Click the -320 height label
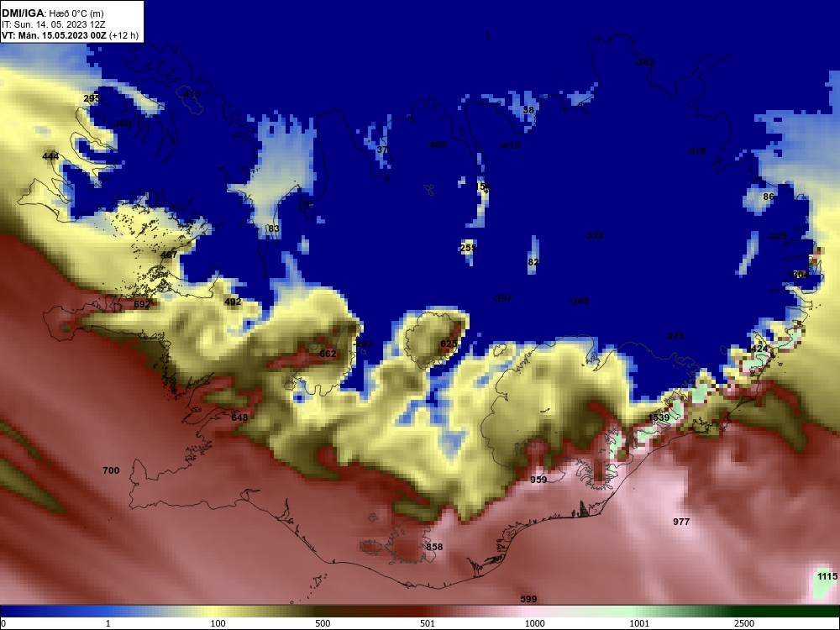The width and height of the screenshot is (840, 630). click(594, 235)
